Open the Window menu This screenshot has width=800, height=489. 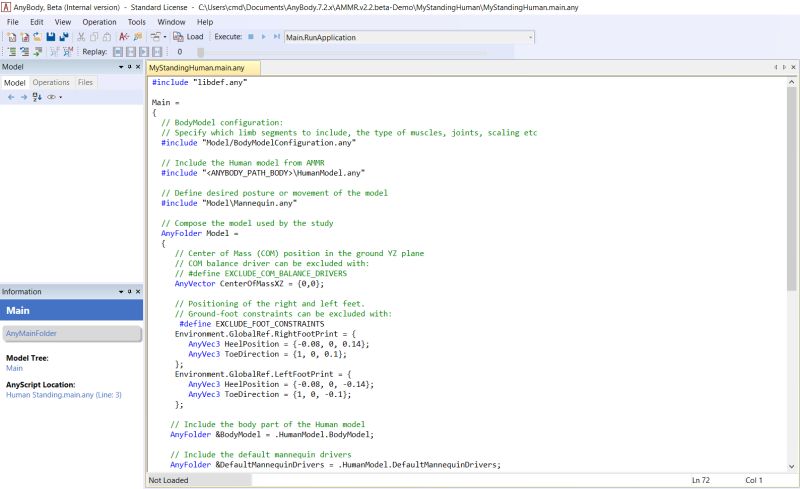[171, 22]
